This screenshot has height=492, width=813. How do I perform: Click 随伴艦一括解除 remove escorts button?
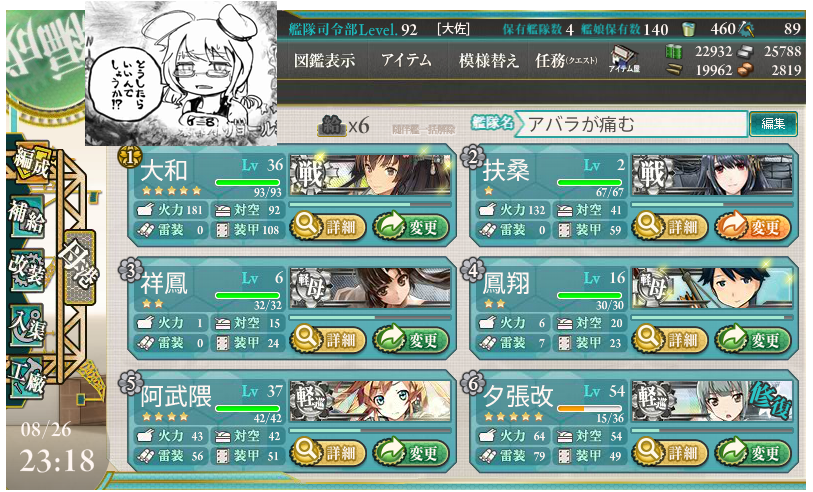424,129
